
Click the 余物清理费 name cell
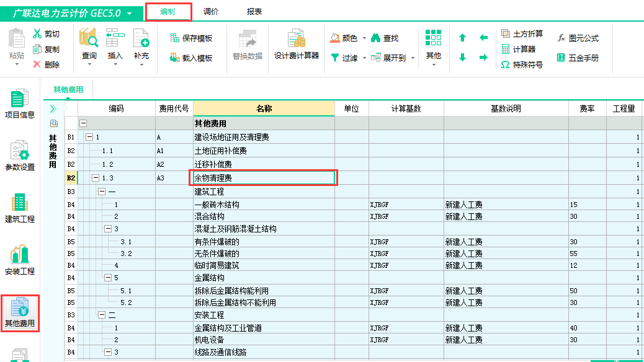click(264, 179)
